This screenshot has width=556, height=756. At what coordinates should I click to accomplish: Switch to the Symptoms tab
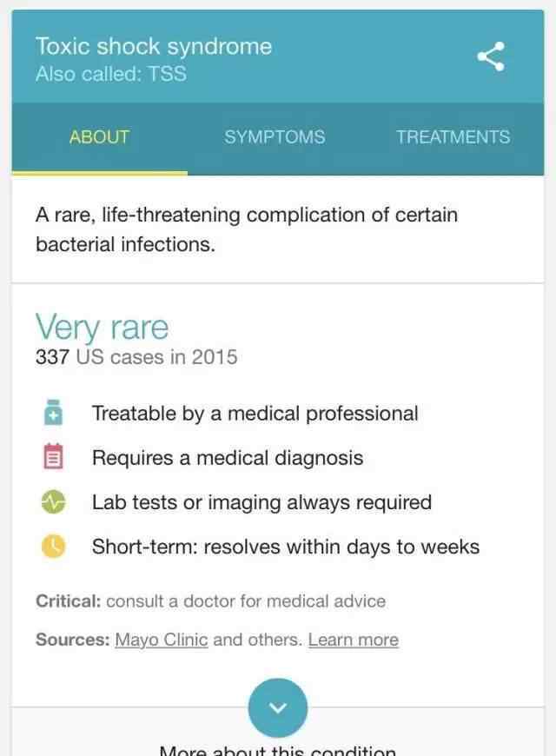tap(275, 137)
